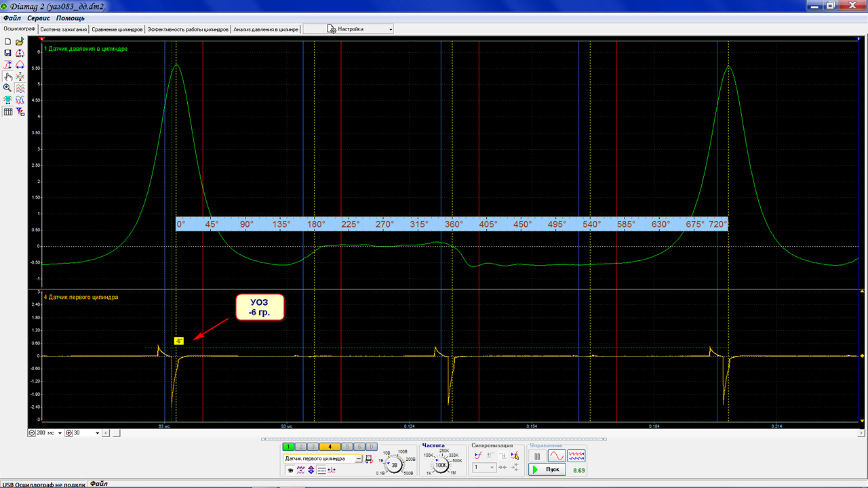Open the 200 мс time base dropdown
The width and height of the screenshot is (868, 488).
coord(60,432)
